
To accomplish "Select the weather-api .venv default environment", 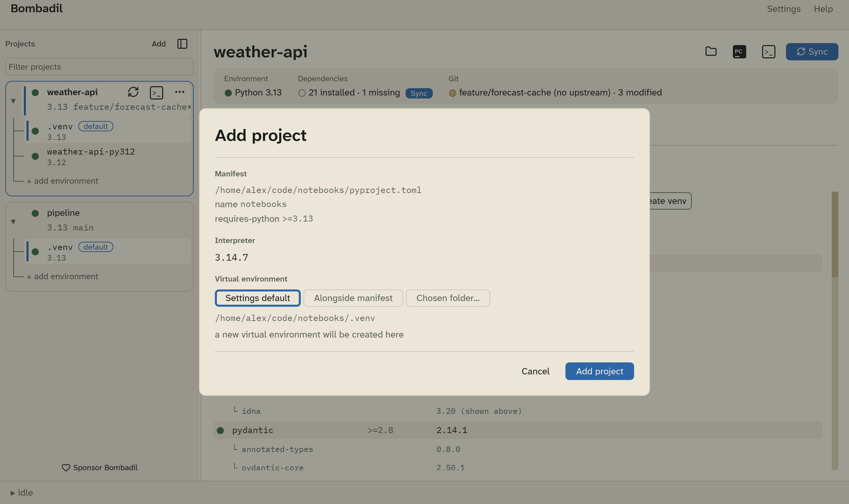I will tap(109, 132).
